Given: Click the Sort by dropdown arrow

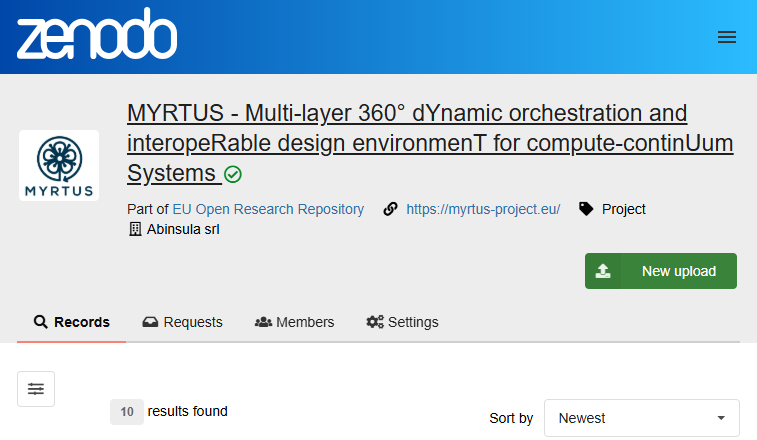Looking at the screenshot, I should click(721, 418).
